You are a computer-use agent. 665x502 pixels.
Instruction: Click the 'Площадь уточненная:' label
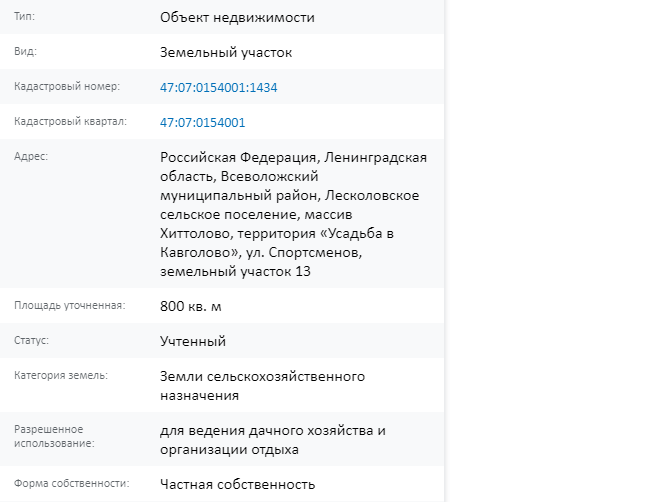pos(70,306)
